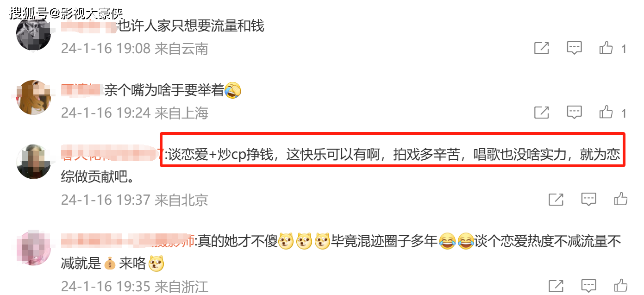Open the blurred username of 北京 commenter

pos(113,154)
